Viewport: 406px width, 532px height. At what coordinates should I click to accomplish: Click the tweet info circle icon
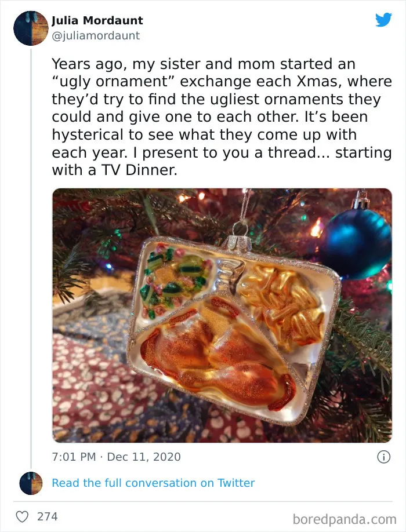tap(384, 457)
